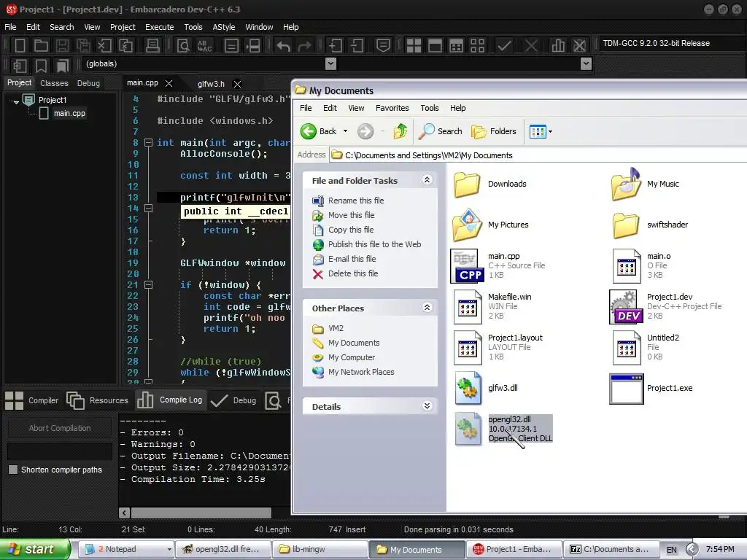Click My Computer link in Other Places
Screen dimensions: 747x560
tap(352, 357)
